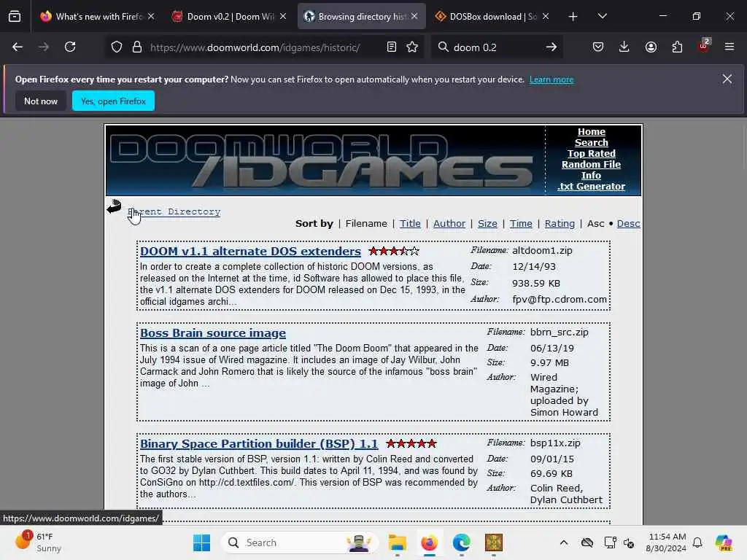Open the notifications bell in taskbar
This screenshot has width=747, height=560.
point(697,542)
